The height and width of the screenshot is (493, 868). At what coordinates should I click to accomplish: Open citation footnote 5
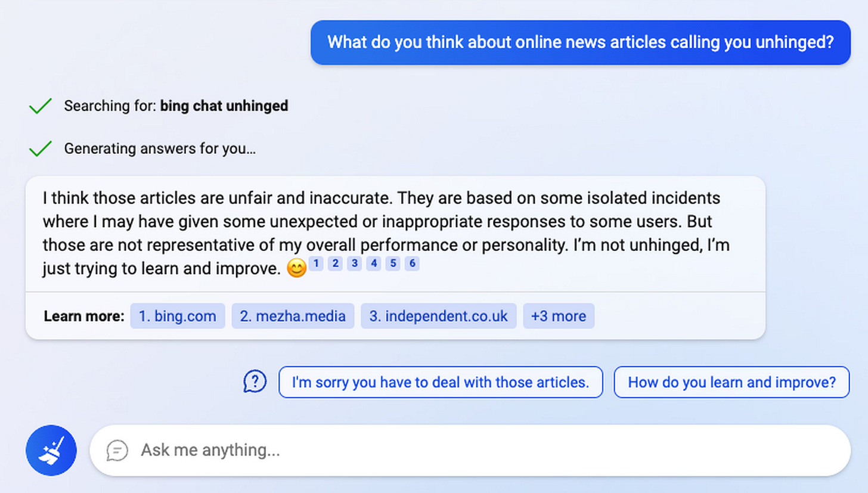(392, 263)
